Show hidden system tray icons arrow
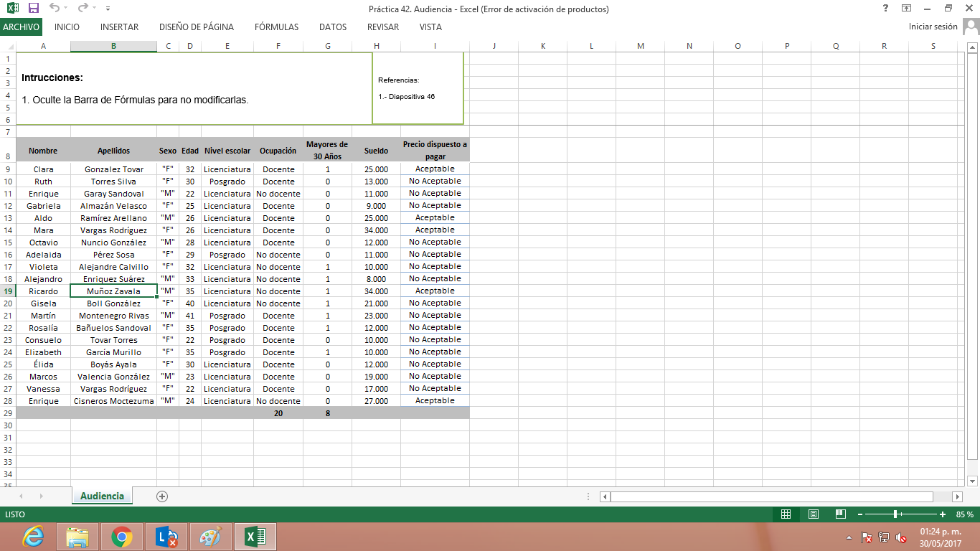The image size is (980, 551). 849,537
